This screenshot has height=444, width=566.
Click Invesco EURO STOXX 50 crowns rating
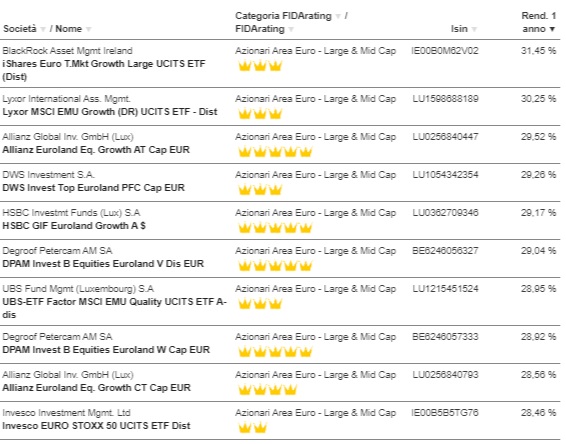(252, 428)
